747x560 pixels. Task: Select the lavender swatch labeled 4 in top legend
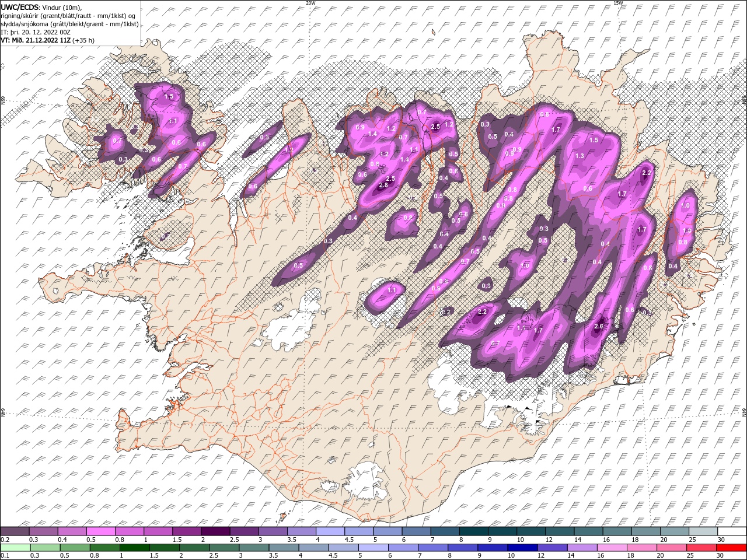click(330, 531)
